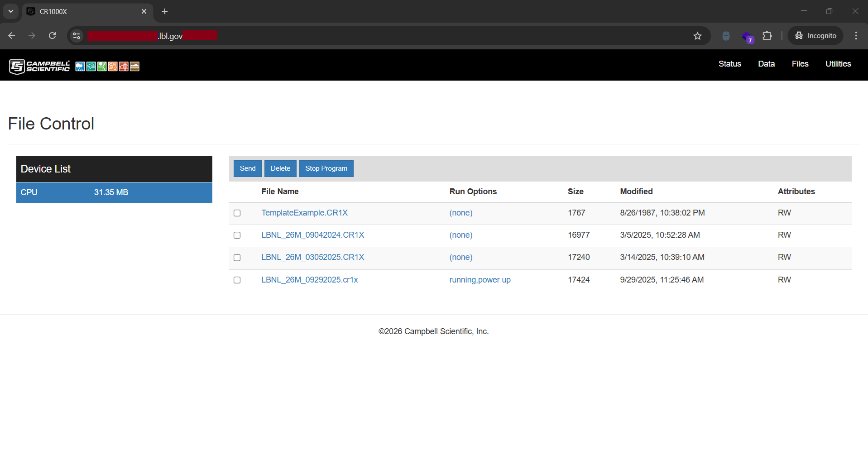
Task: Click the Campbell Scientific logo
Action: [39, 66]
